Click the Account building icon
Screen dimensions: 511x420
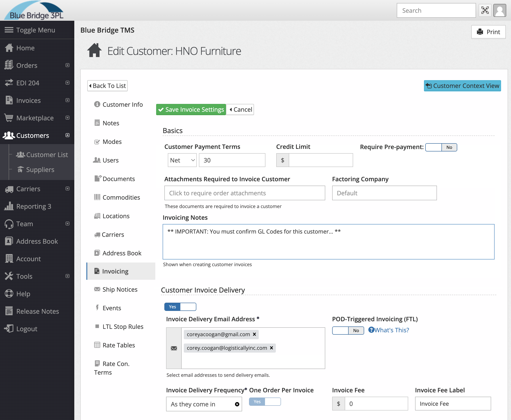pos(9,259)
